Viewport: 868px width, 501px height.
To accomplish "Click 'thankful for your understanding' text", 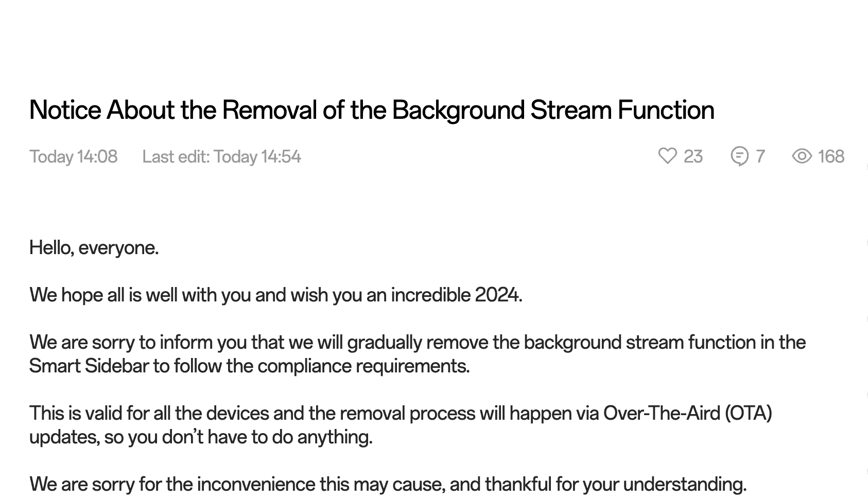I will point(615,485).
